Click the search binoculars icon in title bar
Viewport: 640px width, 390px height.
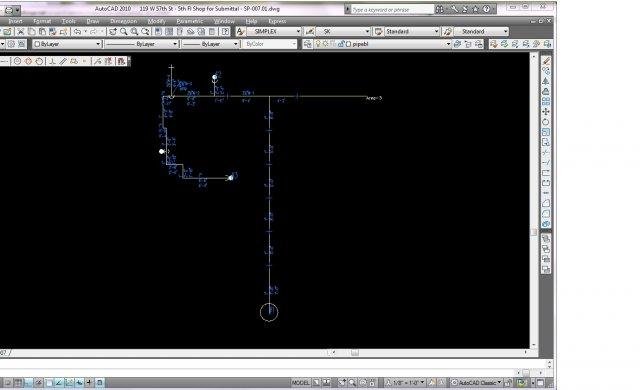(440, 9)
